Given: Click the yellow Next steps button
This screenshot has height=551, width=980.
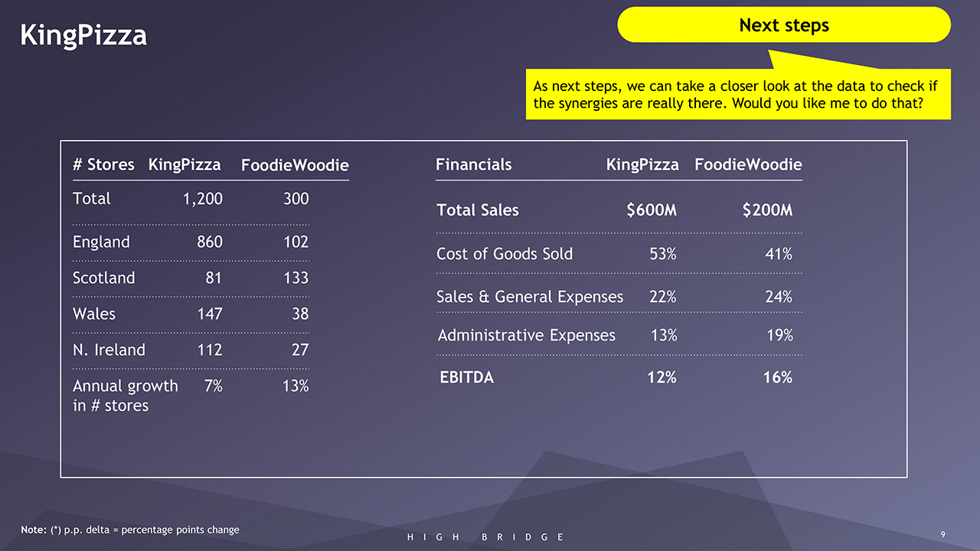Looking at the screenshot, I should (x=783, y=25).
